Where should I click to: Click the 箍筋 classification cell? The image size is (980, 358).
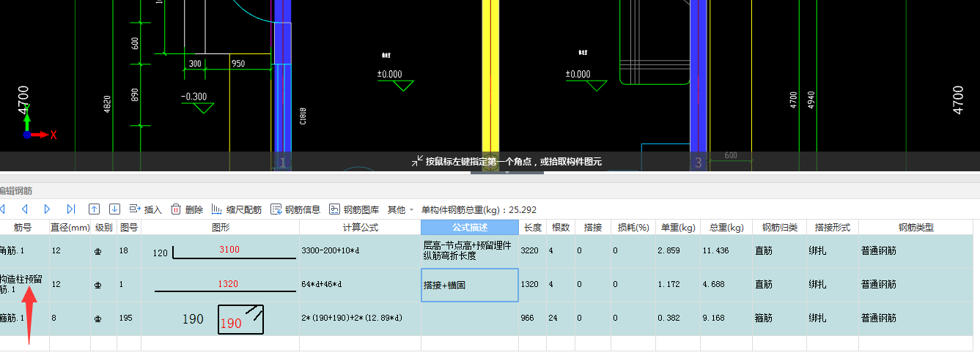click(779, 318)
